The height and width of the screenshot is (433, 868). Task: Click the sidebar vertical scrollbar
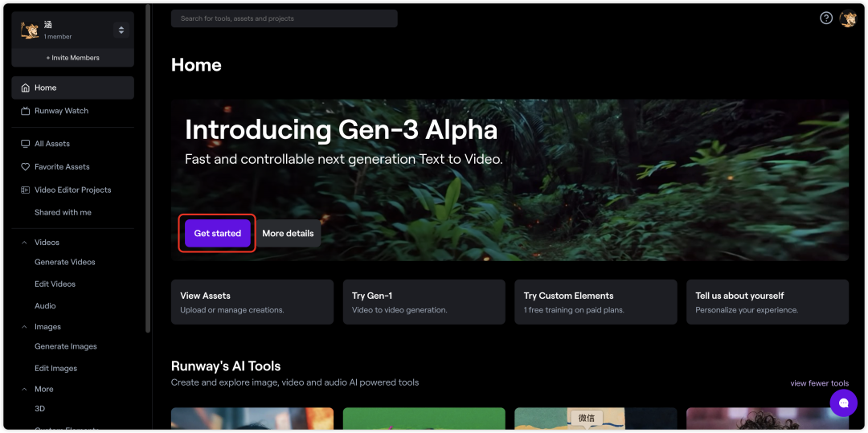click(148, 169)
